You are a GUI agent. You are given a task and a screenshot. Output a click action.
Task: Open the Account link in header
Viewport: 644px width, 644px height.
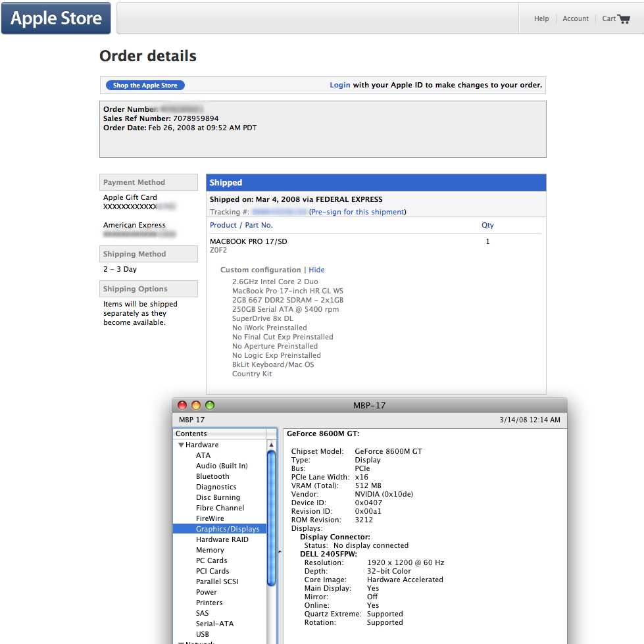(x=576, y=18)
